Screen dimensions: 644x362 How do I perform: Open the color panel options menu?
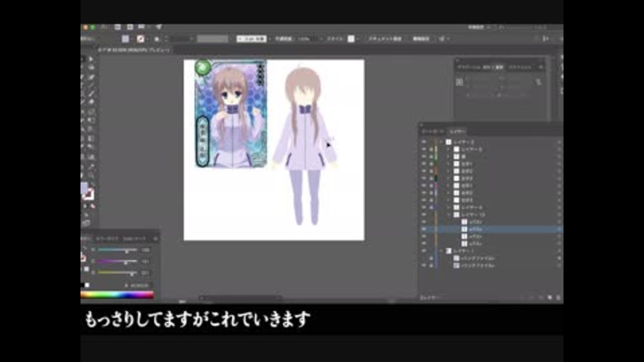click(155, 239)
